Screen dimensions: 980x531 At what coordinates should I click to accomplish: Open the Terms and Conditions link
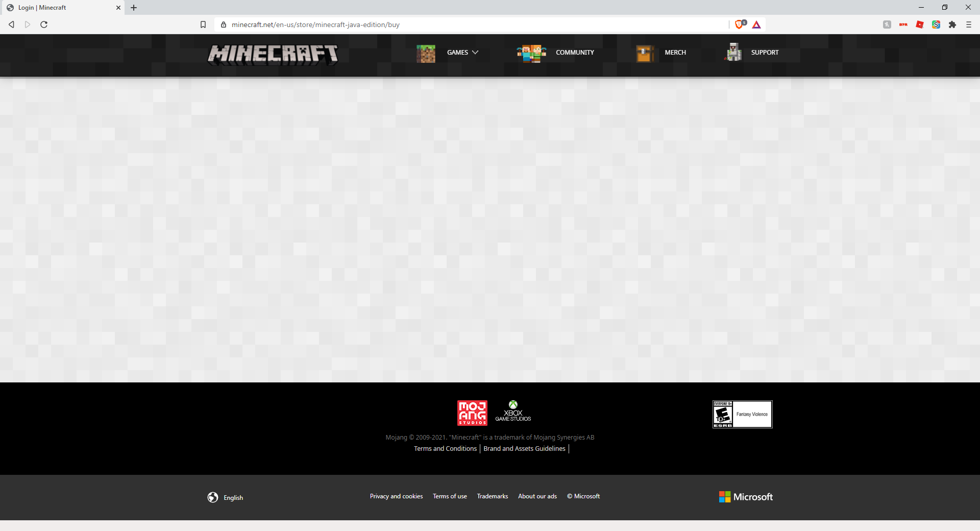[445, 449]
